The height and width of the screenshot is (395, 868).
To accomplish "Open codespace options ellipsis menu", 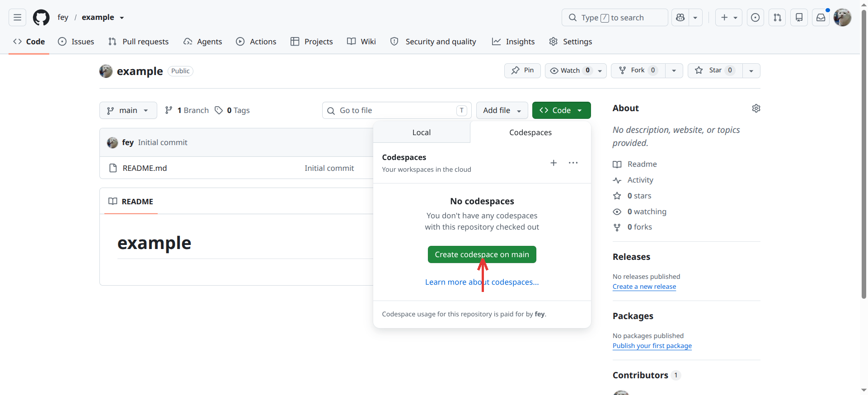I will click(573, 163).
